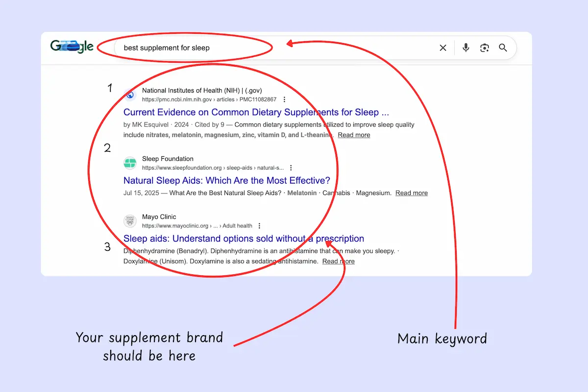Open the three-dot menu for the Sleep Foundation result
The width and height of the screenshot is (588, 392).
coord(291,168)
